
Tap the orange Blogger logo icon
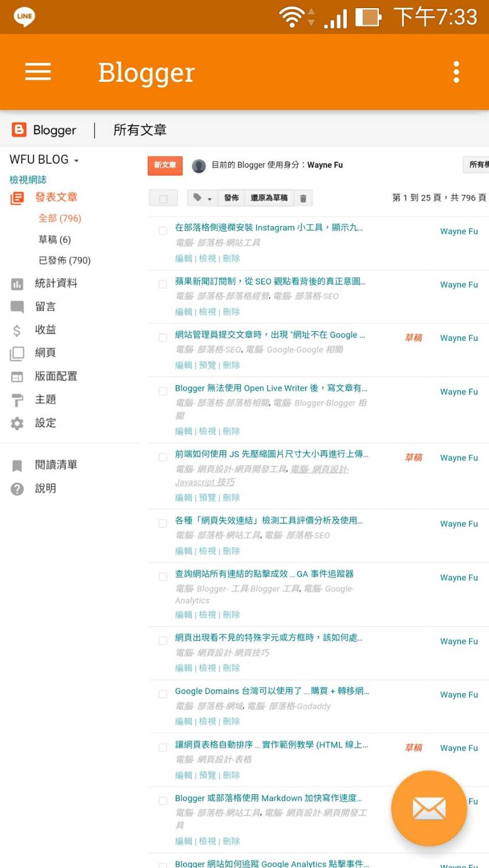click(x=19, y=130)
